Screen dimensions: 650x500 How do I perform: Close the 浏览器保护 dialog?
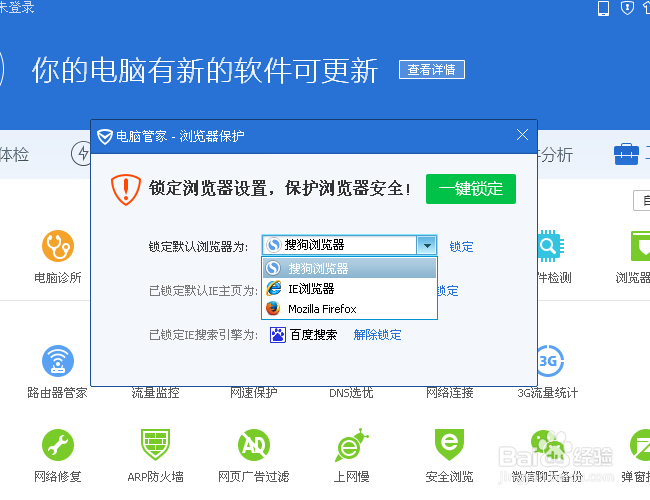pos(522,134)
